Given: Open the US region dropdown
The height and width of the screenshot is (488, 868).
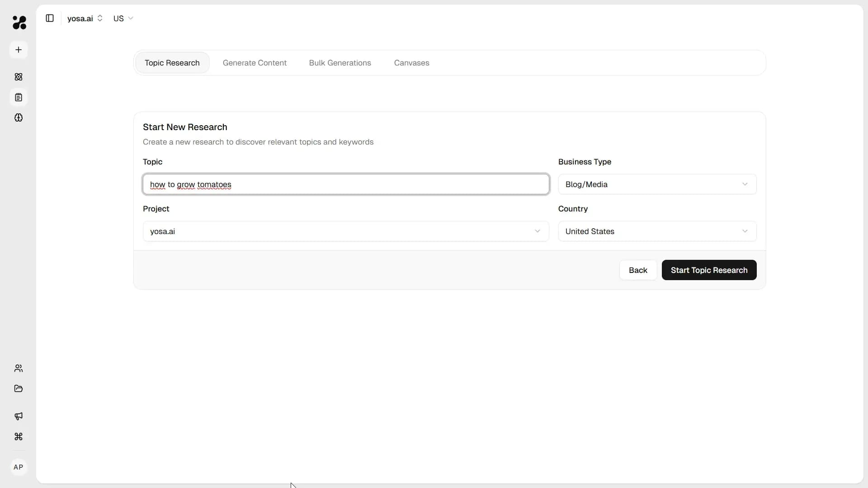Looking at the screenshot, I should 123,19.
